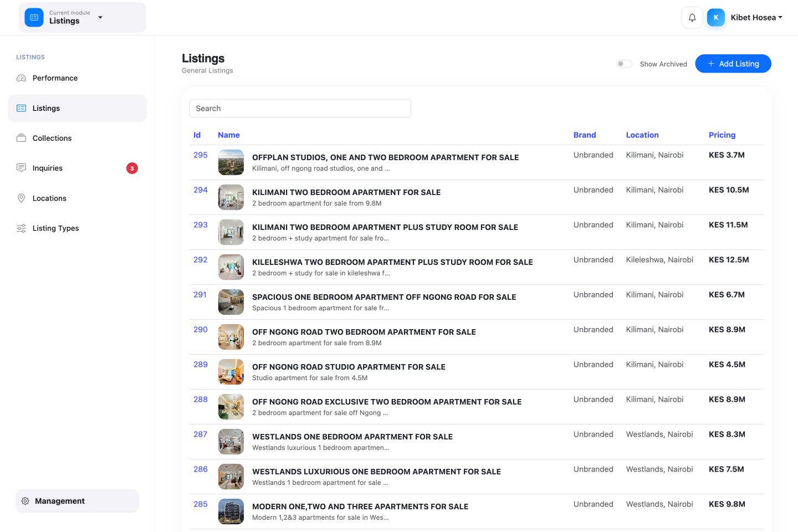Open the Kibet Hosea user menu
Screen dimensions: 798x532
(x=756, y=18)
